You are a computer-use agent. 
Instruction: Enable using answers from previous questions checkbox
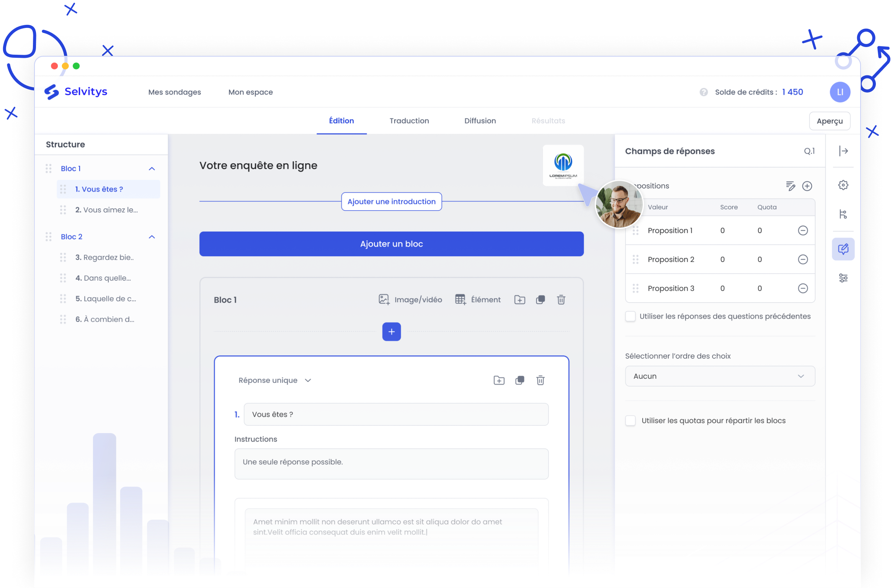coord(630,317)
